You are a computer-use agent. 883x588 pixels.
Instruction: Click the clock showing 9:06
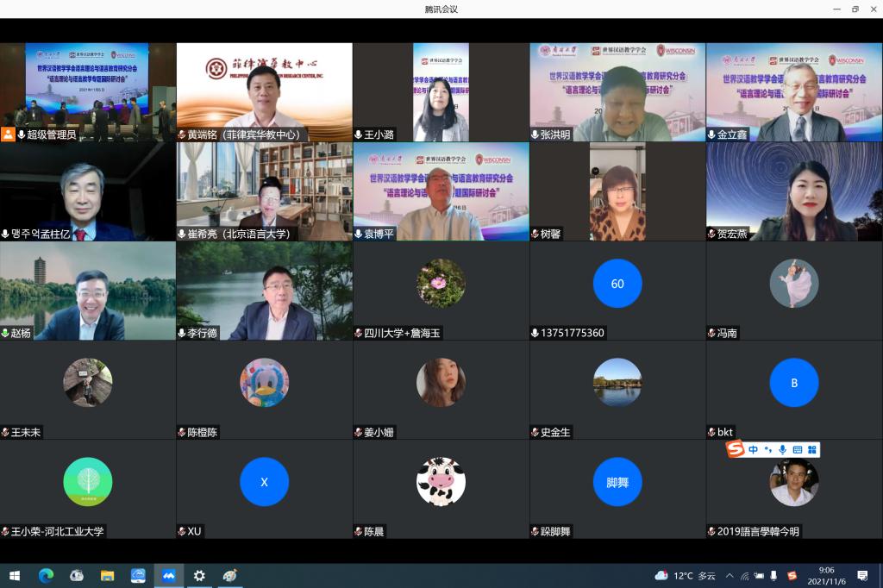click(826, 575)
